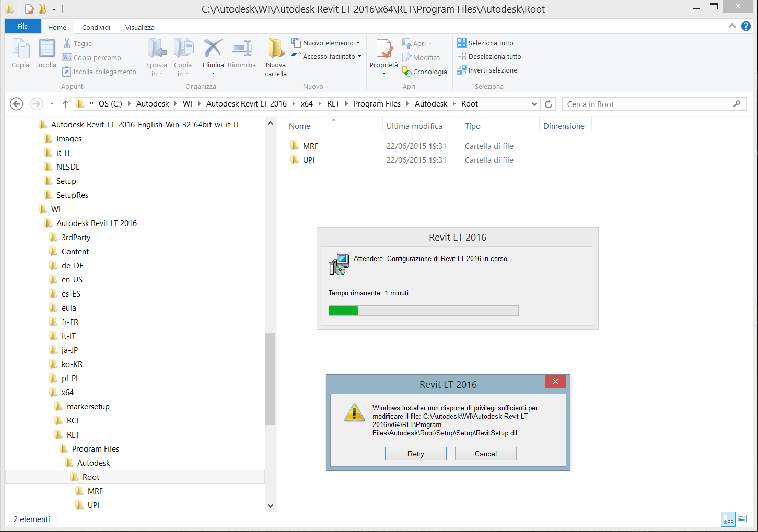Open the Proprietà icon

point(384,49)
